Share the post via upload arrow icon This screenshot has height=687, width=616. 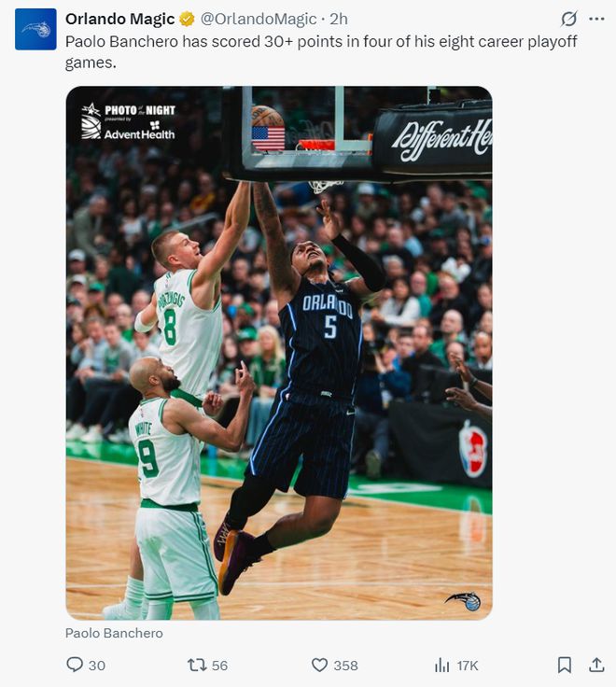(x=596, y=665)
